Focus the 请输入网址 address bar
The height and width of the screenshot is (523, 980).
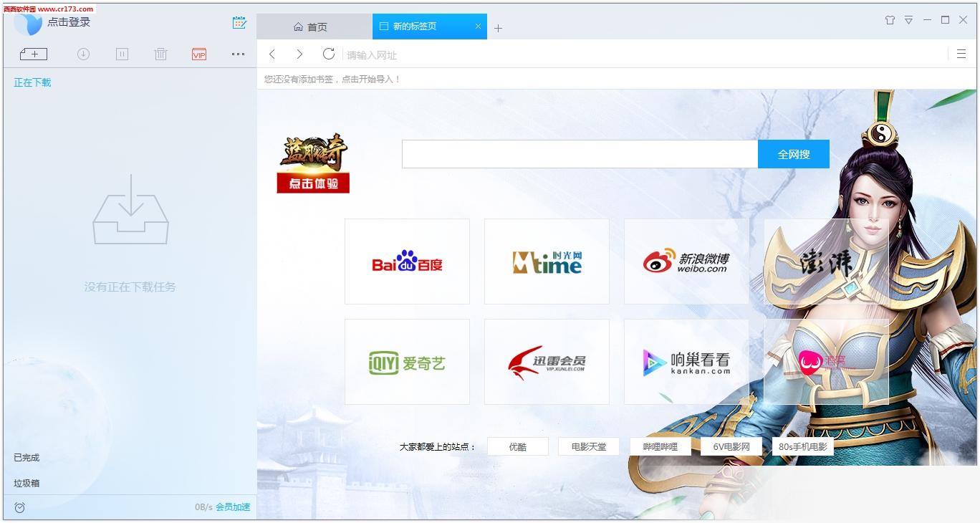click(x=645, y=55)
